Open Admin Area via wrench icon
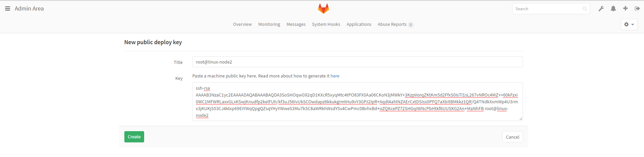This screenshot has height=157, width=644. tap(601, 8)
